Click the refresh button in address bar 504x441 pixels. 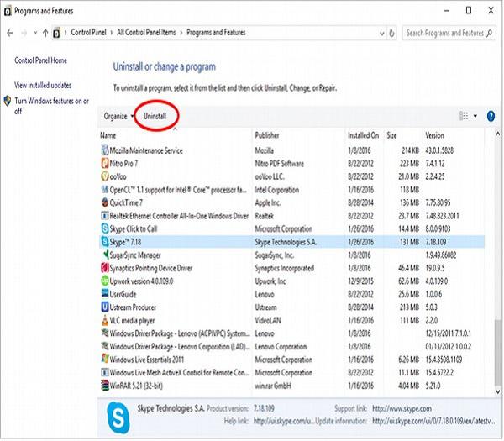(391, 33)
